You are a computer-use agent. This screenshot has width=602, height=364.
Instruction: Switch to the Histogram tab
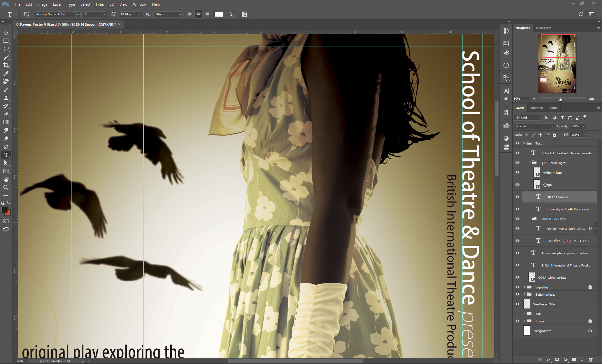(x=543, y=28)
